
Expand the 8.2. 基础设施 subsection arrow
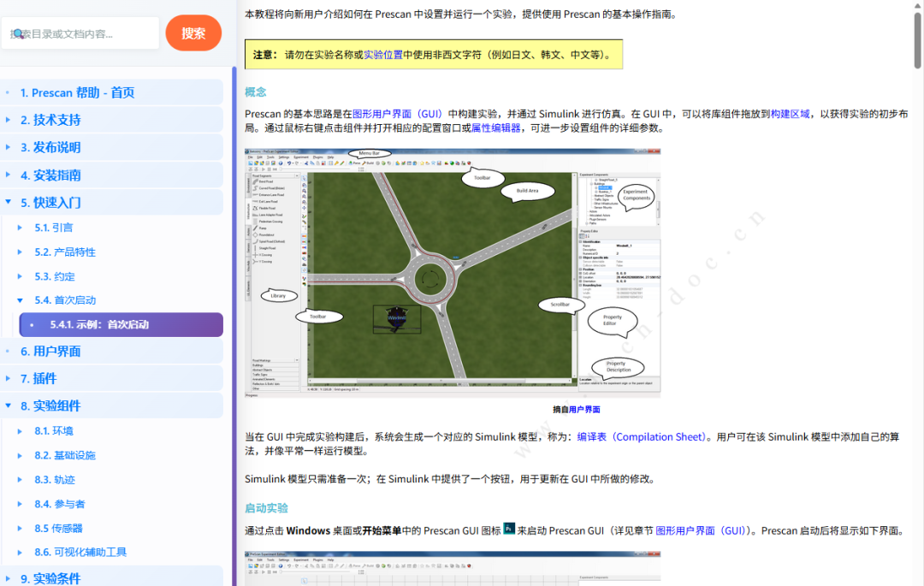pos(20,455)
